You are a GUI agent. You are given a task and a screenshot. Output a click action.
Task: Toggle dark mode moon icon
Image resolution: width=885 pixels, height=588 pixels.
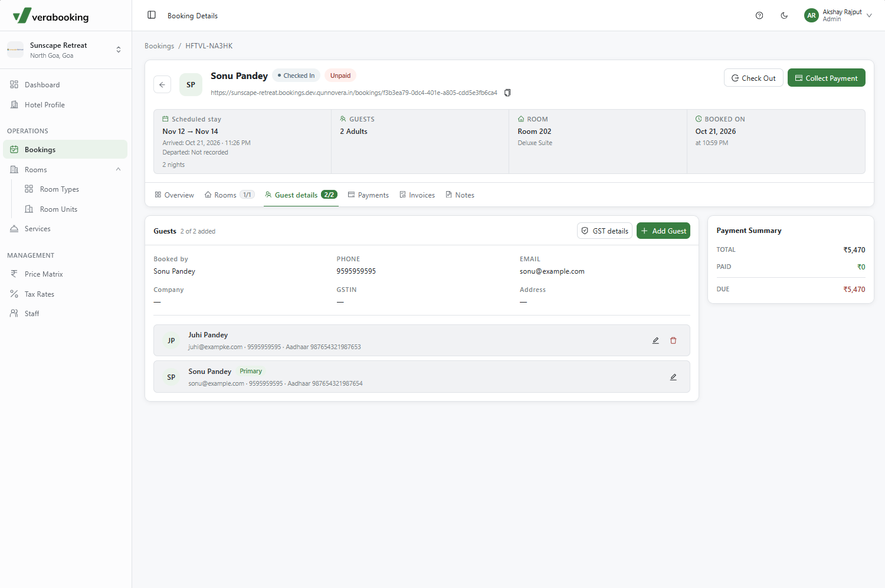[x=784, y=16]
